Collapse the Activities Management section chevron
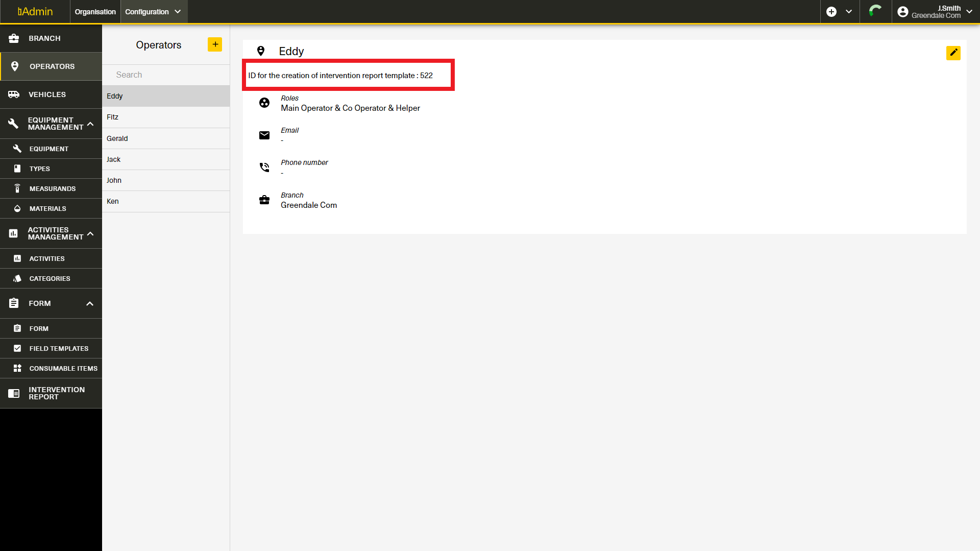The image size is (980, 551). 90,233
